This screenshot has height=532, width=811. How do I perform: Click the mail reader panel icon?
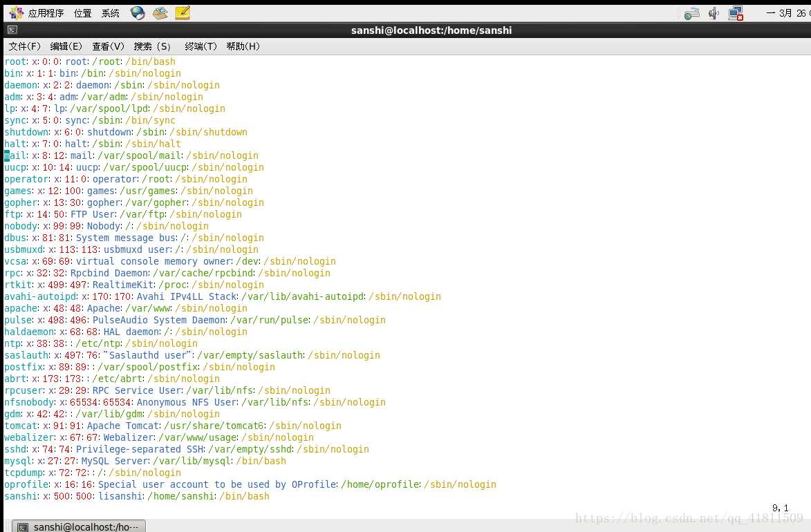(160, 13)
